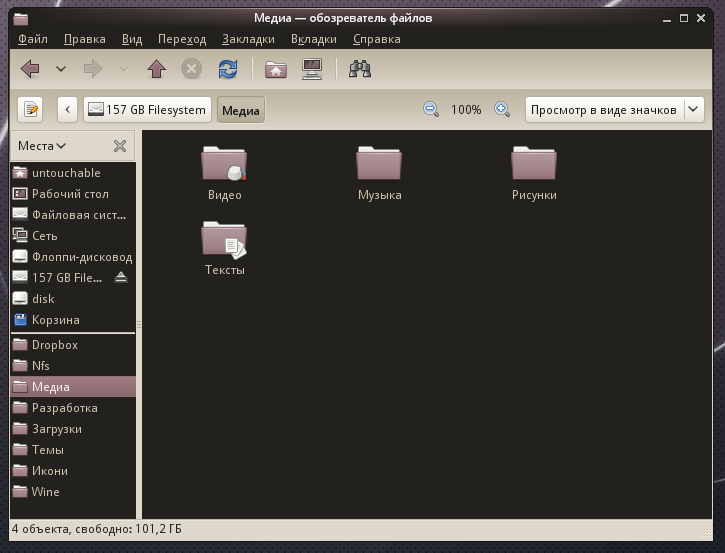The height and width of the screenshot is (553, 725).
Task: Search files with binoculars icon
Action: (x=360, y=69)
